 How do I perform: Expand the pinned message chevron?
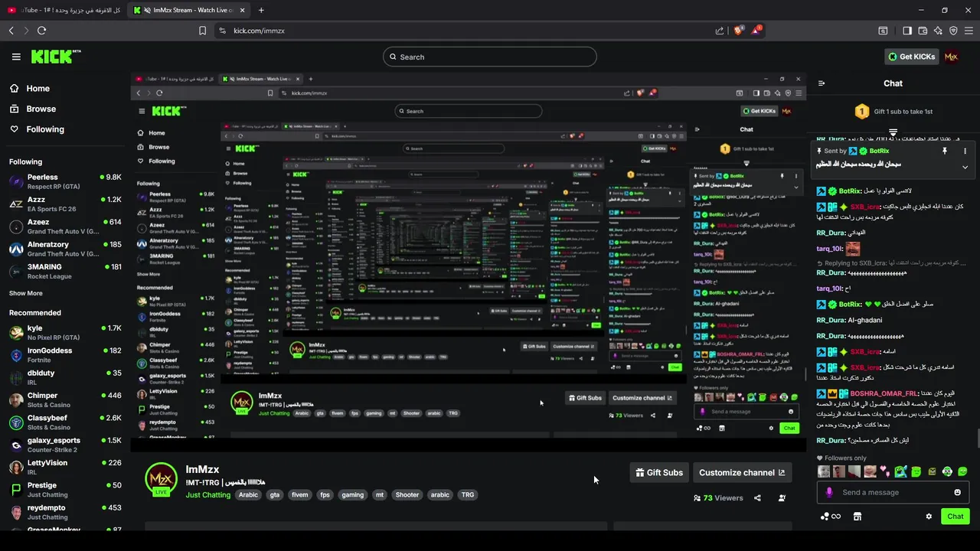click(965, 167)
